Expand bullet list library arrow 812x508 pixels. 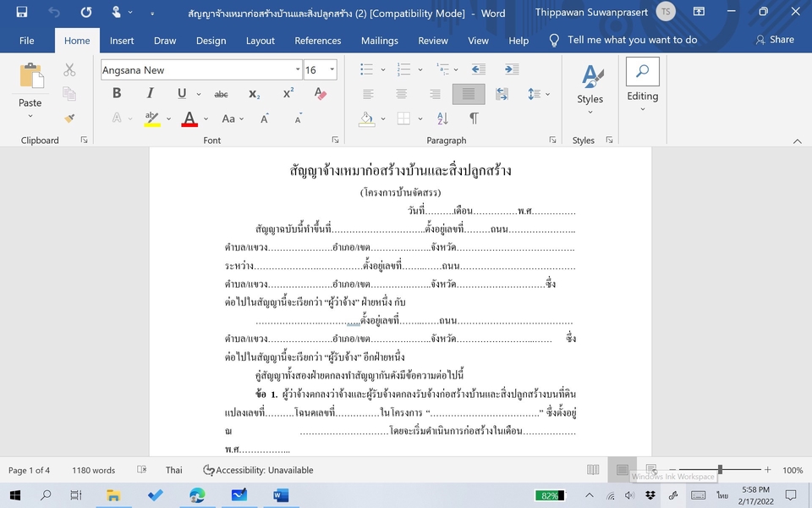click(383, 69)
